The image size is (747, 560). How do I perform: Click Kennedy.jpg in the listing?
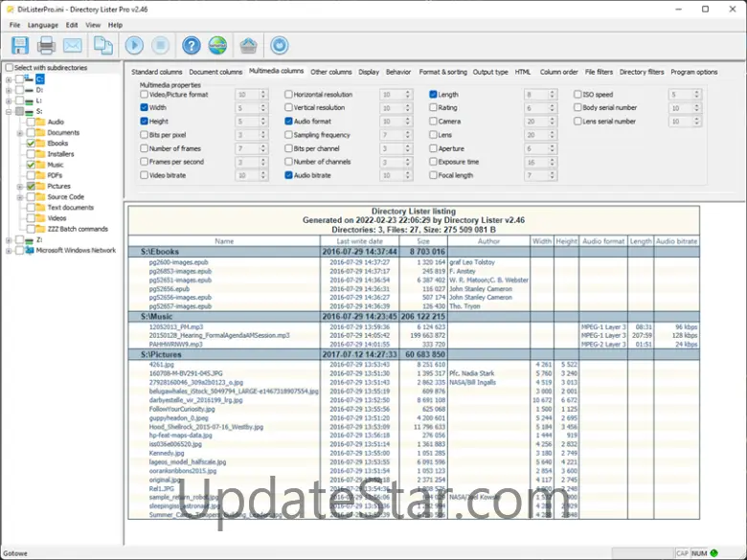167,454
